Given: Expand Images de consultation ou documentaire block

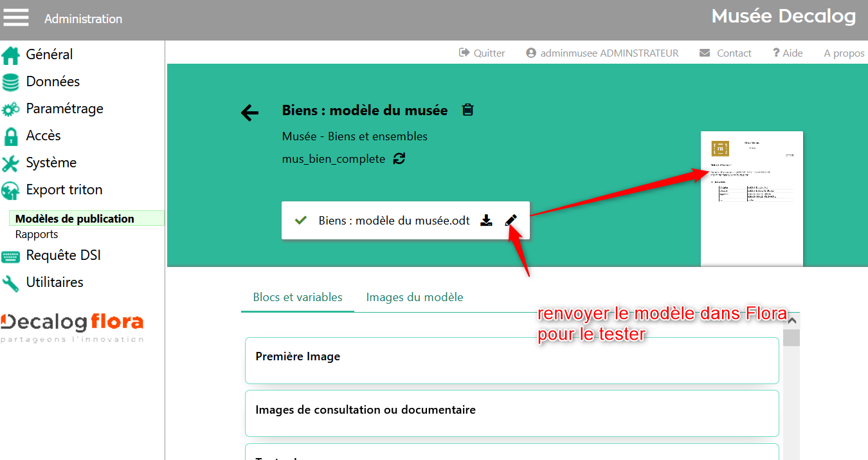Looking at the screenshot, I should click(512, 414).
